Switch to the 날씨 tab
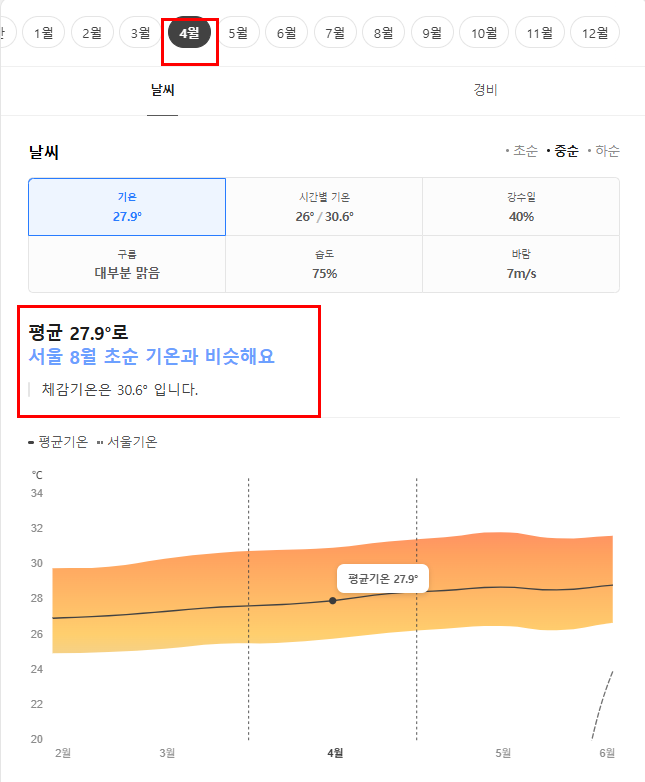645x782 pixels. click(163, 90)
